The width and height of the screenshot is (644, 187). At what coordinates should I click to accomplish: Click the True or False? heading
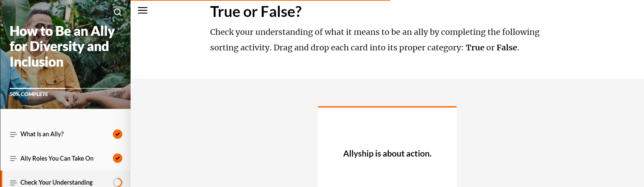pyautogui.click(x=255, y=12)
